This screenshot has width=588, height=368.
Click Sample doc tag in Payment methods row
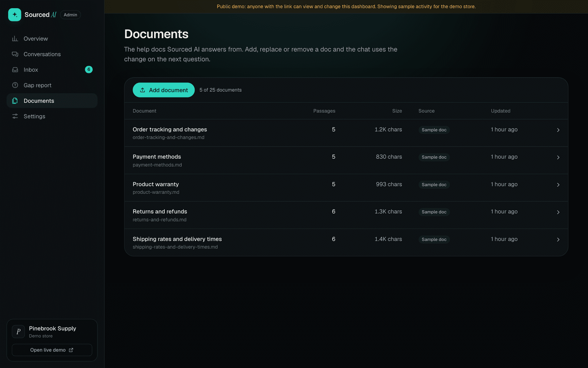click(x=434, y=157)
